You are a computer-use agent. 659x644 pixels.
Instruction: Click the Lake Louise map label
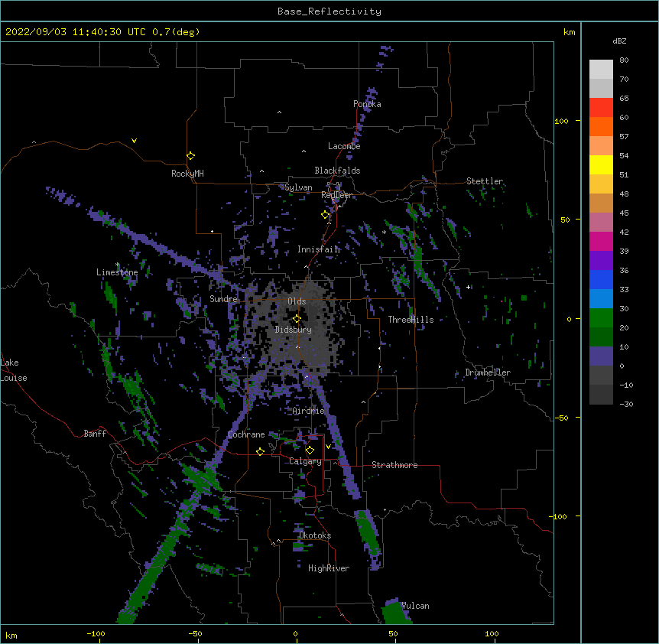tap(14, 370)
